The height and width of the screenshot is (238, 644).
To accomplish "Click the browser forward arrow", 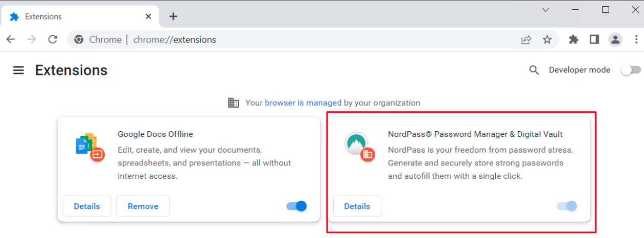I will [32, 39].
